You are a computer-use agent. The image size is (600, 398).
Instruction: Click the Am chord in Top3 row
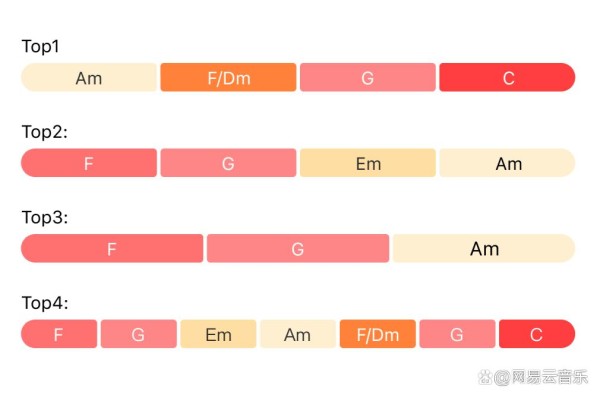(x=484, y=248)
